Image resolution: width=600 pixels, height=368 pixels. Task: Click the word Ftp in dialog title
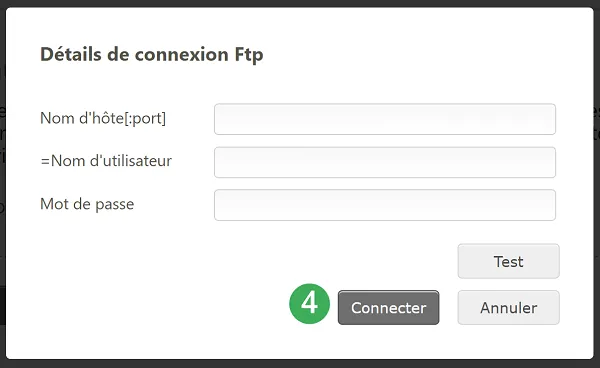click(249, 55)
